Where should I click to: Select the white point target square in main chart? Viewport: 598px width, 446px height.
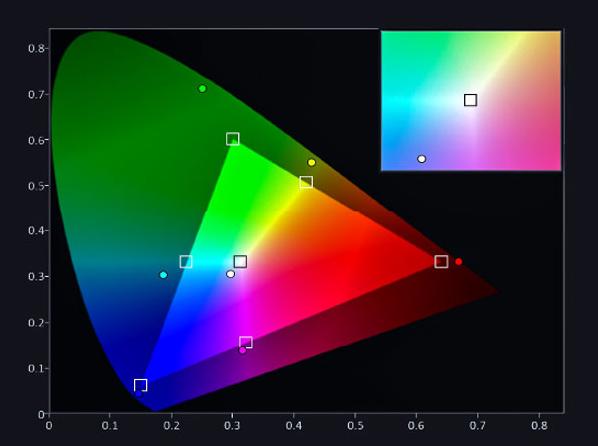click(x=240, y=262)
